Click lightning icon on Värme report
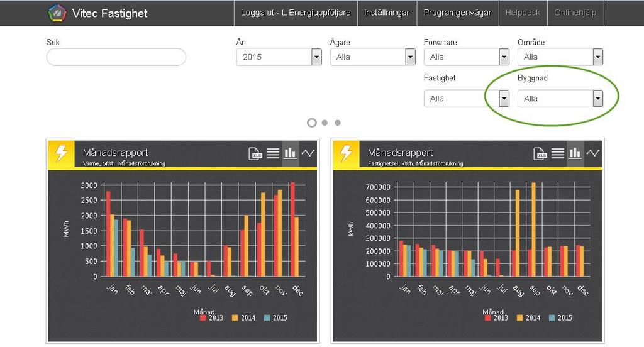Image resolution: width=644 pixels, height=347 pixels. [61, 153]
